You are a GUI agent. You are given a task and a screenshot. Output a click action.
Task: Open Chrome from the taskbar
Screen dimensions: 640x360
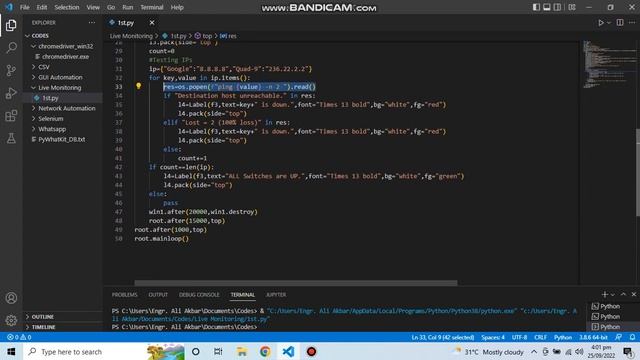pos(265,351)
